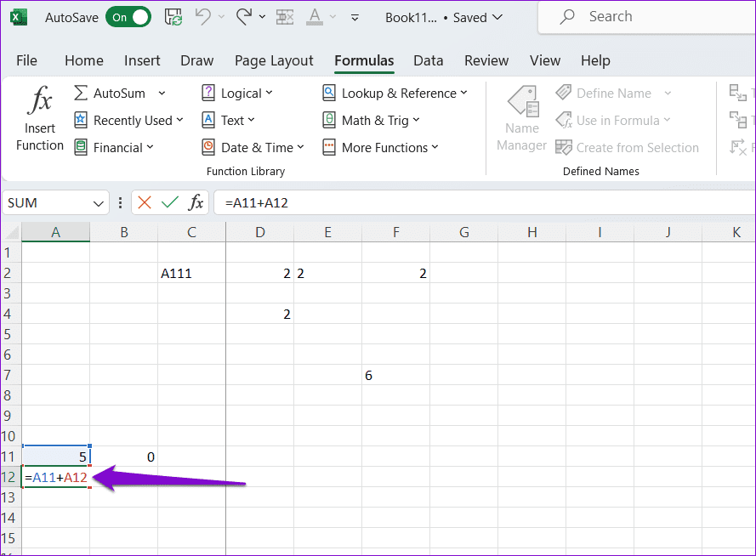Open the Financial functions menu
This screenshot has width=756, height=556.
click(x=114, y=147)
